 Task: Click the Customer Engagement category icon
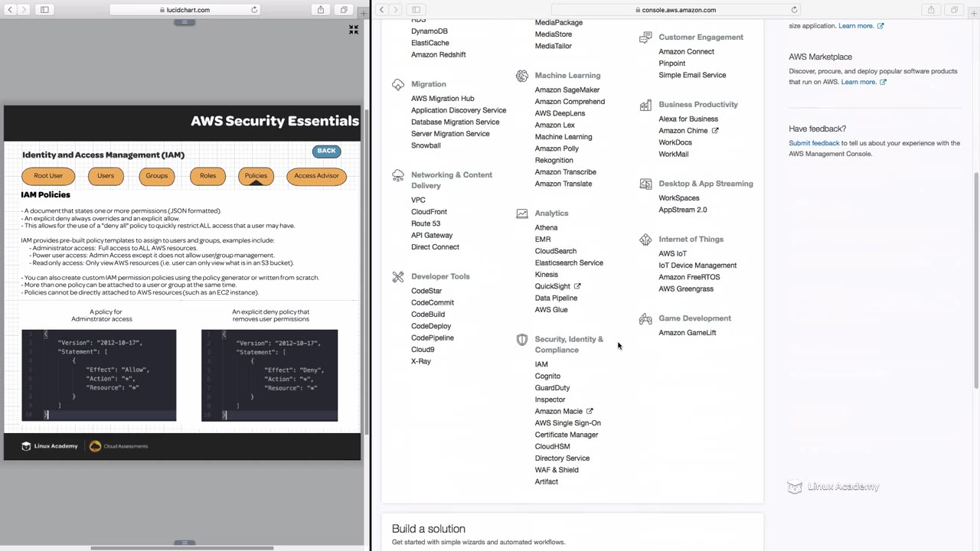[x=645, y=37]
